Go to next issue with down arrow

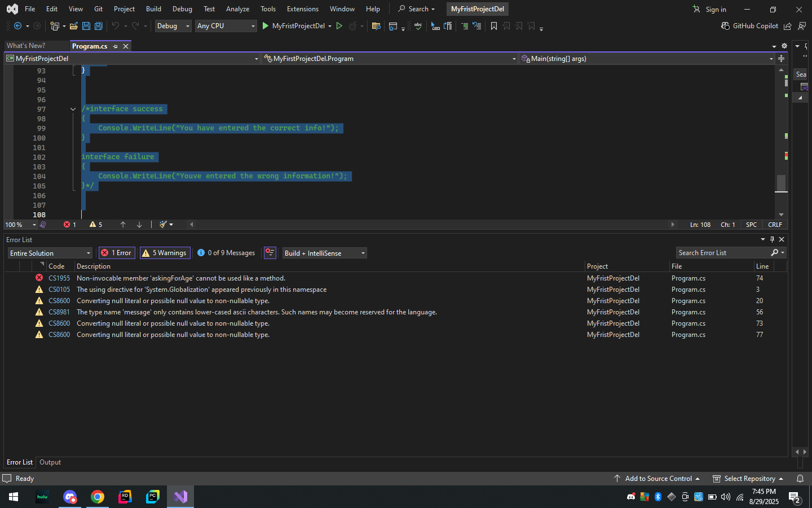(139, 225)
